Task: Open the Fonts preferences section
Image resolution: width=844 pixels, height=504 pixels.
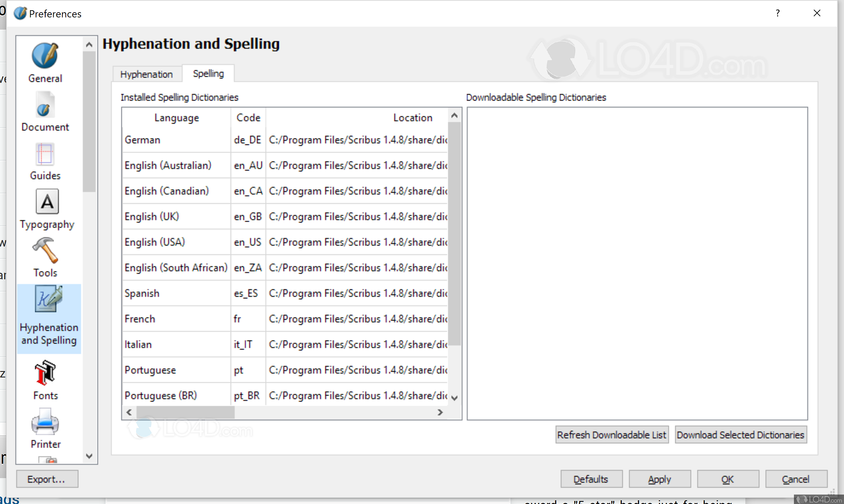Action: point(45,380)
